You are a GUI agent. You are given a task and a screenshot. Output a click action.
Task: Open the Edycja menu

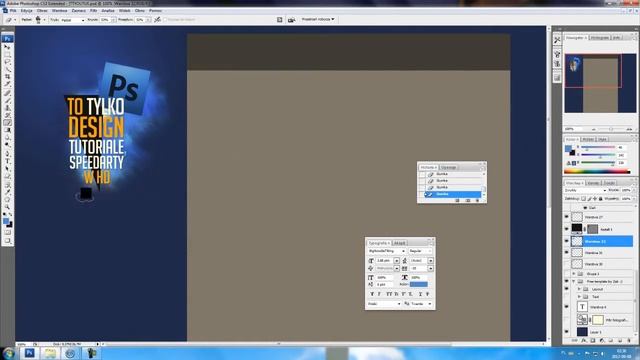[x=27, y=11]
